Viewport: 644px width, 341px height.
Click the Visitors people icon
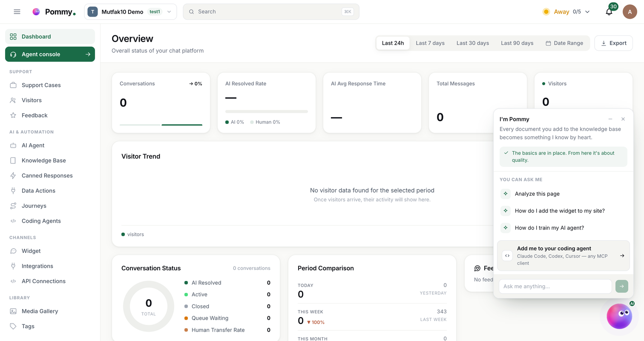(x=13, y=100)
